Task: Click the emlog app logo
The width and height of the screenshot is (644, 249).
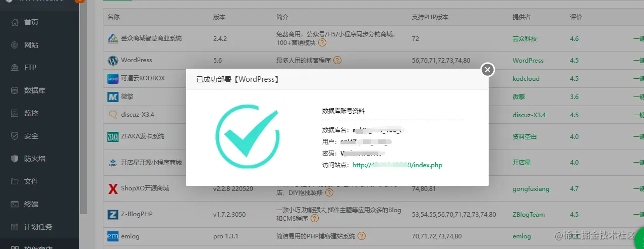Action: [x=113, y=236]
